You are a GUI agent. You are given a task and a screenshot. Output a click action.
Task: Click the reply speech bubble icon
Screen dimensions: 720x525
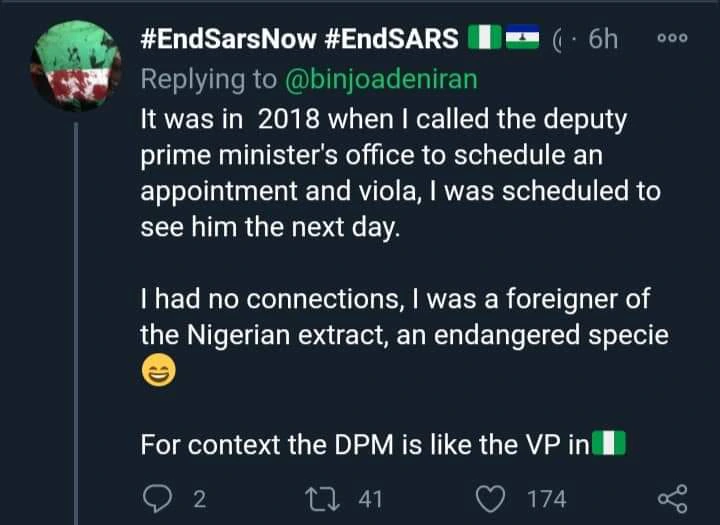click(x=156, y=498)
